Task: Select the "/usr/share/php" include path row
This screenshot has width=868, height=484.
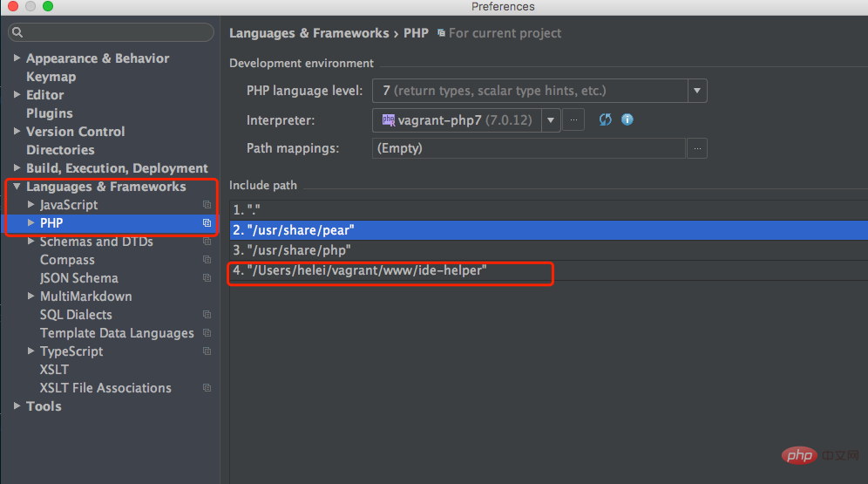Action: pyautogui.click(x=298, y=251)
